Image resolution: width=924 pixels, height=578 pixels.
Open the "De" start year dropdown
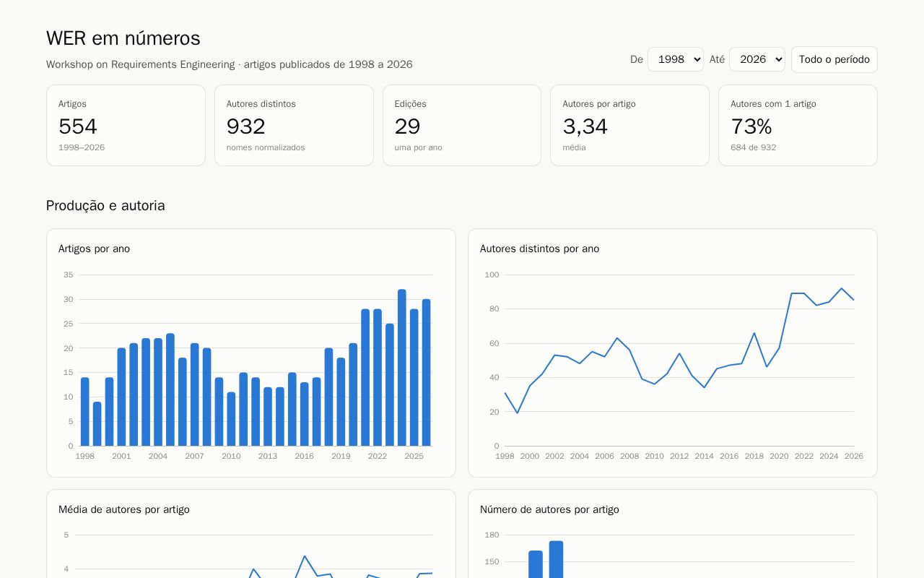675,59
